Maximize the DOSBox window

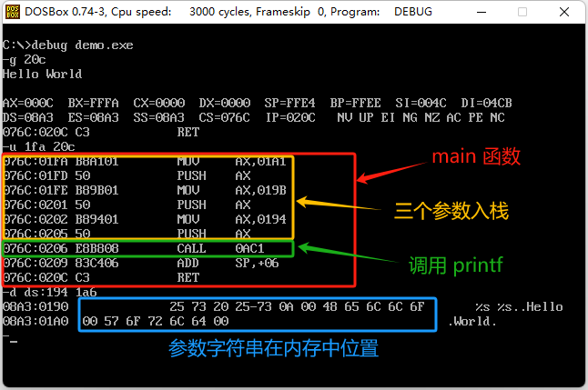click(x=522, y=12)
